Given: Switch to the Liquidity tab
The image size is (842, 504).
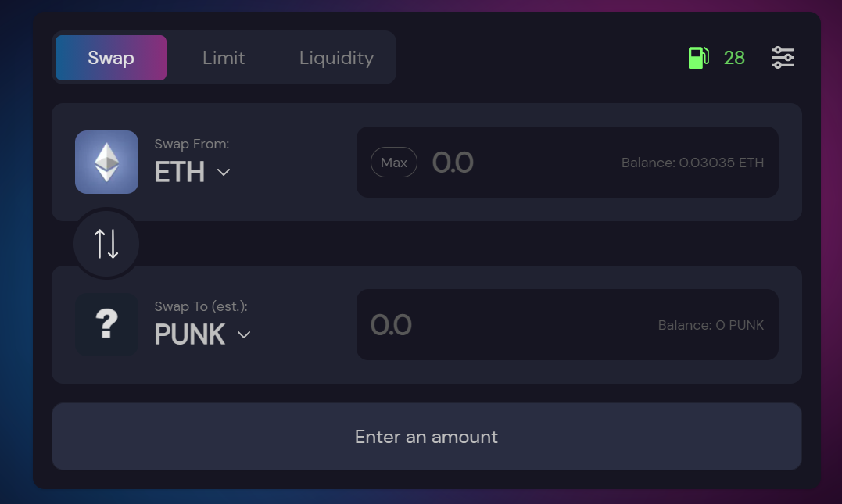Looking at the screenshot, I should coord(336,58).
